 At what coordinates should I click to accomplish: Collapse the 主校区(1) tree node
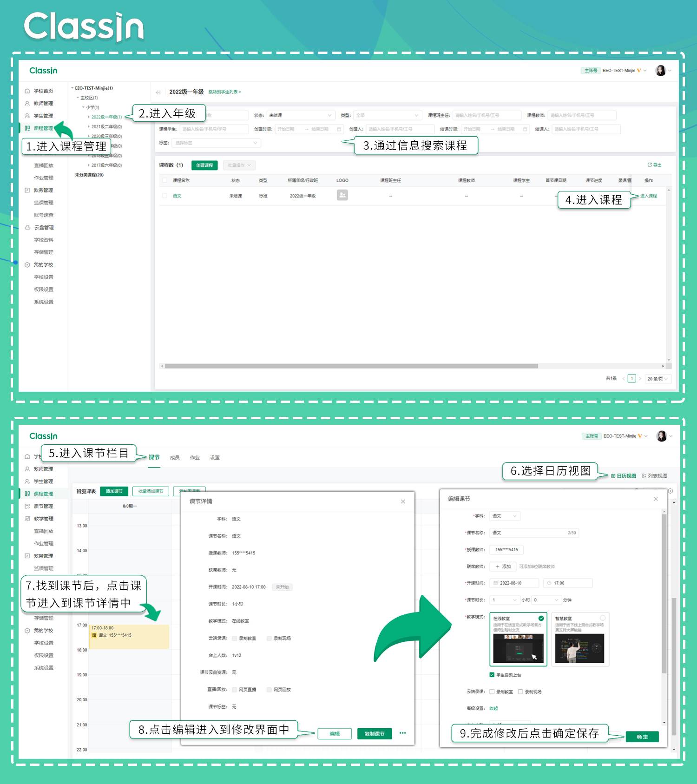[78, 98]
